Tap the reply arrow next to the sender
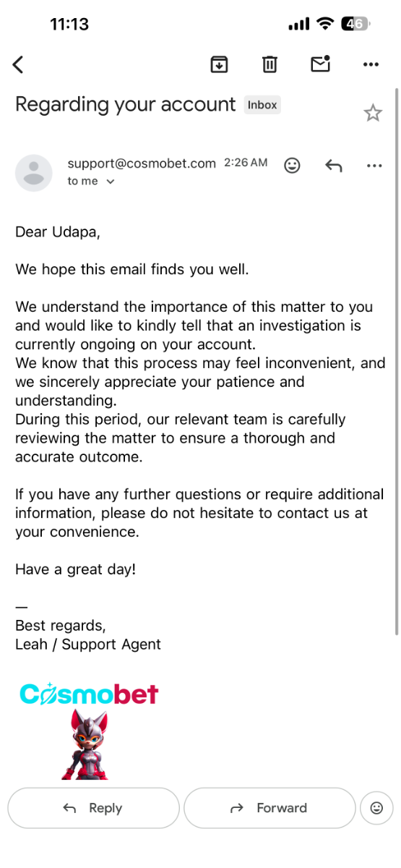Viewport: 401px width, 868px height. click(x=333, y=166)
